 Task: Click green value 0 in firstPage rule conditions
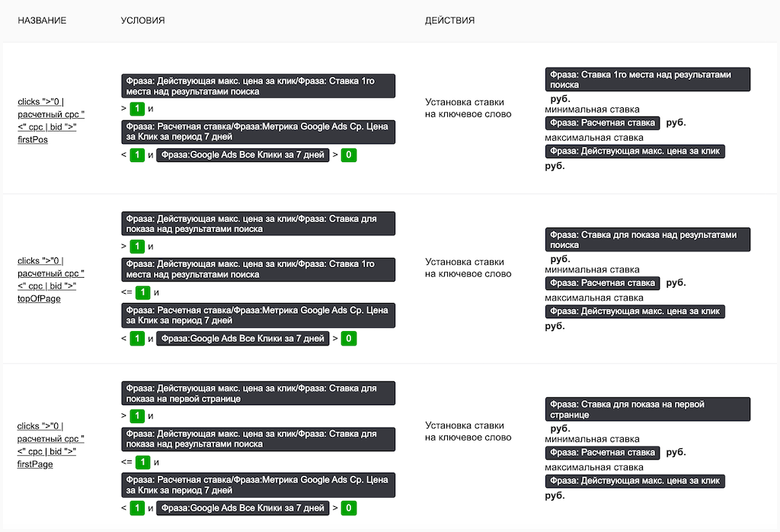tap(349, 508)
